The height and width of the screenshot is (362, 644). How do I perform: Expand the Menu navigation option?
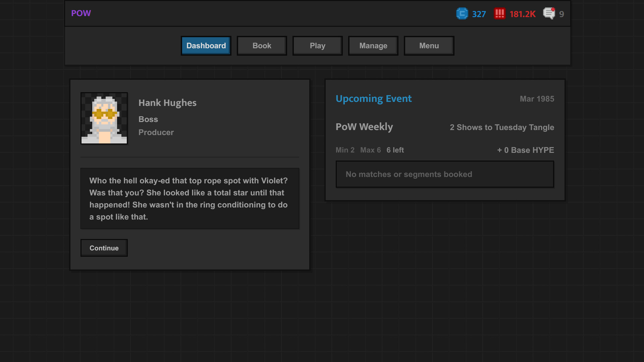point(429,46)
